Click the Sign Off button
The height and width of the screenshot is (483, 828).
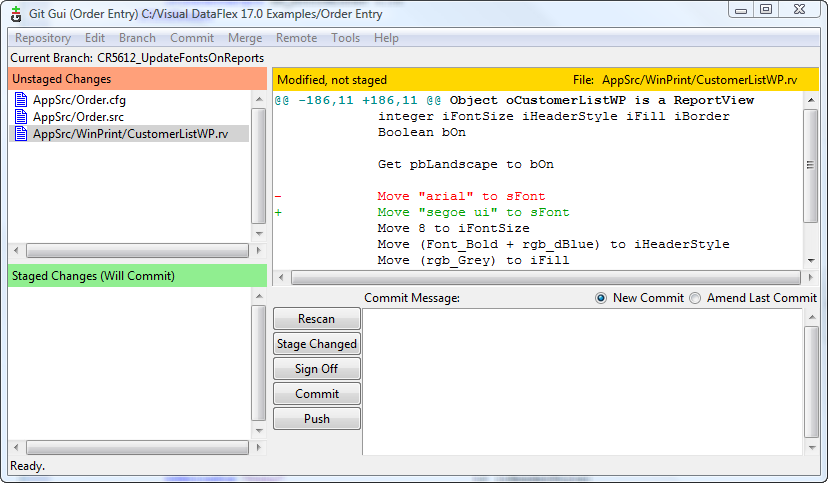pos(316,369)
